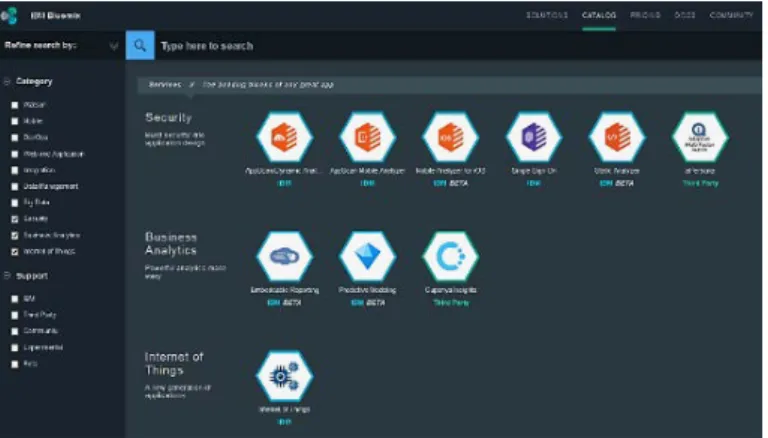
Task: Tick the DevOps category checkbox
Action: pos(15,138)
